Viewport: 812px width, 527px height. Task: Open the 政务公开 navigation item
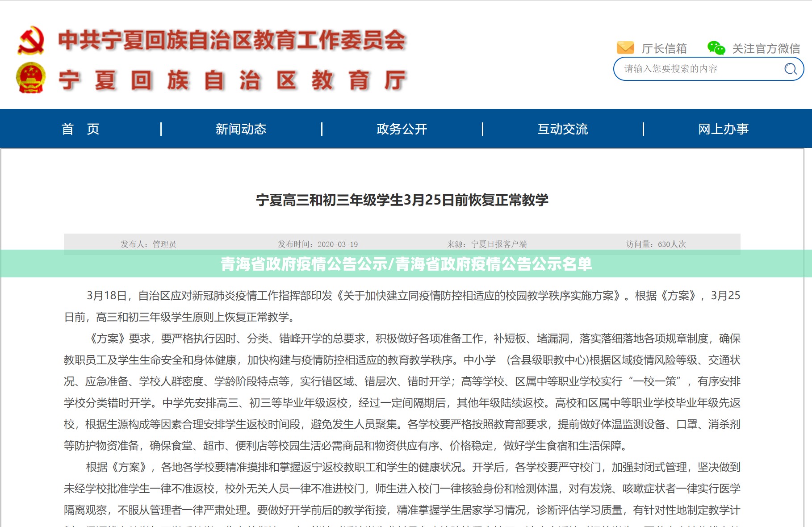[x=402, y=129]
